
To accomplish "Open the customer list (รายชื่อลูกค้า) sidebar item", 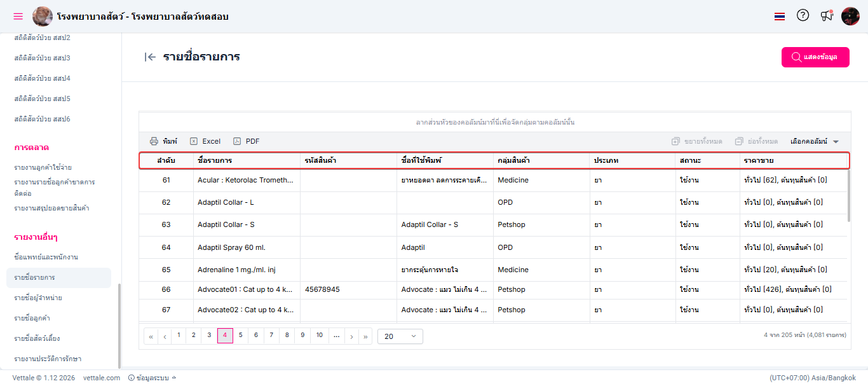I will pos(32,318).
